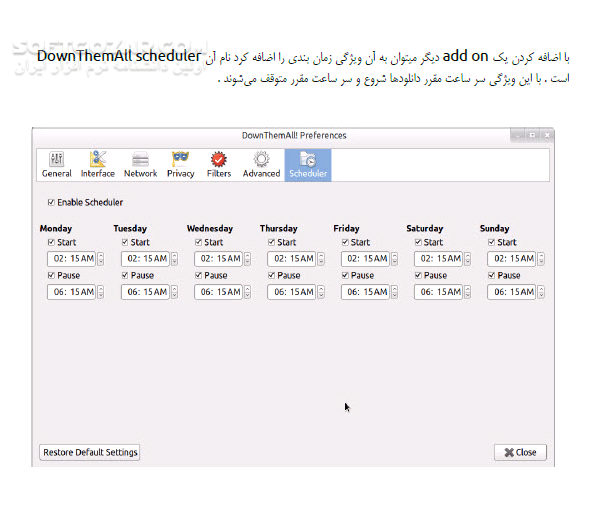This screenshot has width=600, height=510.
Task: Open the Network preferences icon
Action: (140, 159)
